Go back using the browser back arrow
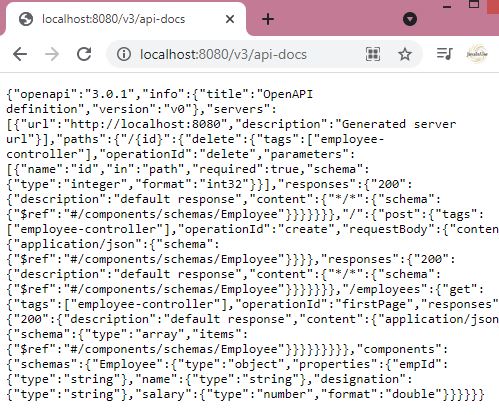The image size is (499, 415). pos(20,54)
